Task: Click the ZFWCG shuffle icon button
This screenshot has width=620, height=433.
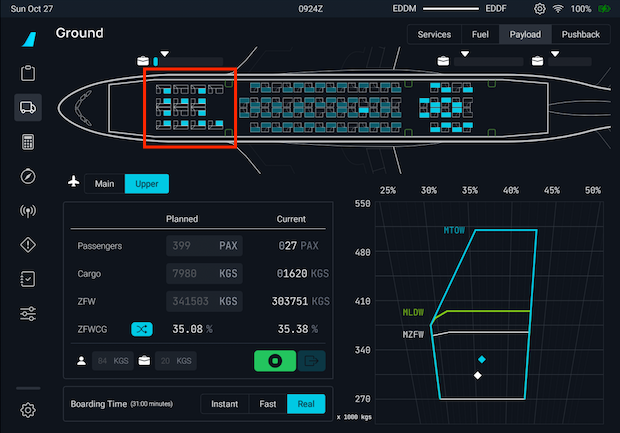Action: [x=142, y=328]
